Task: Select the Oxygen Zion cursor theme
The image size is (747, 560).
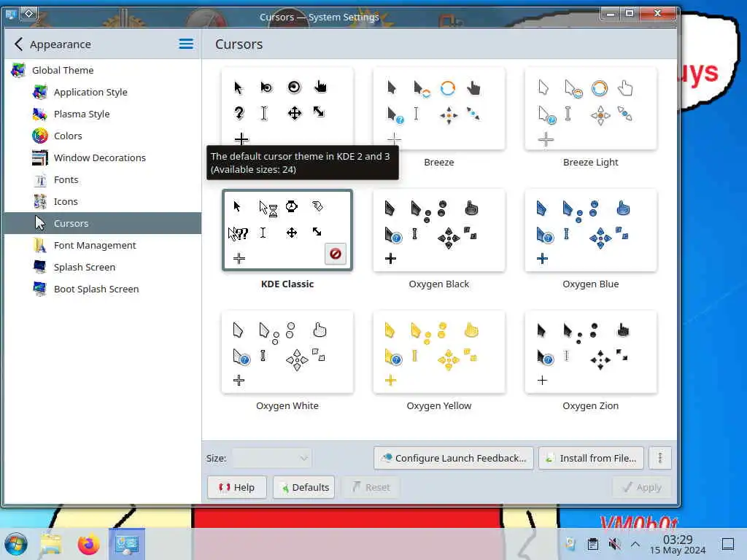Action: [x=591, y=352]
